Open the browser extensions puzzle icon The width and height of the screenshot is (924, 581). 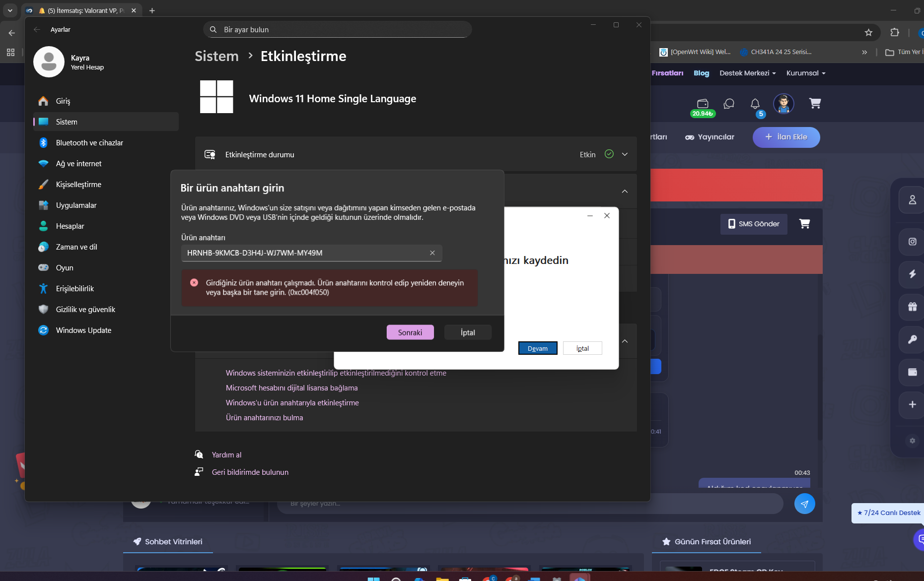895,32
